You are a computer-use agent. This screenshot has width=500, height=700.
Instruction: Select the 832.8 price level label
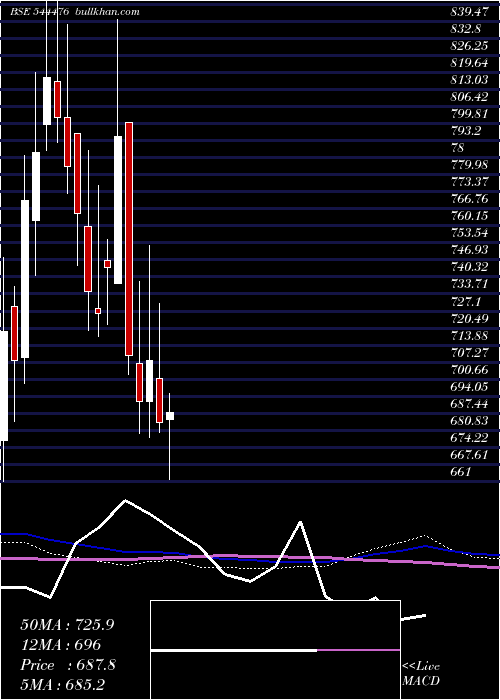(x=466, y=29)
